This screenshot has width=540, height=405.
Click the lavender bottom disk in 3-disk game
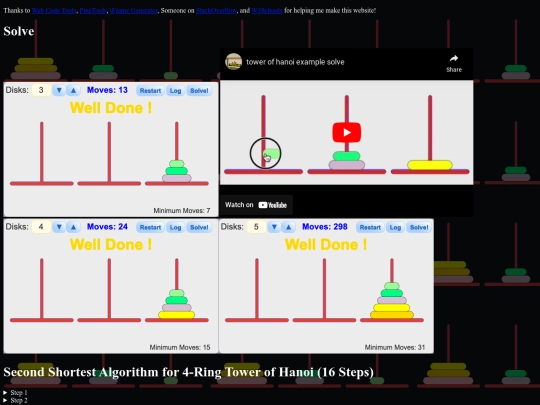click(x=177, y=178)
